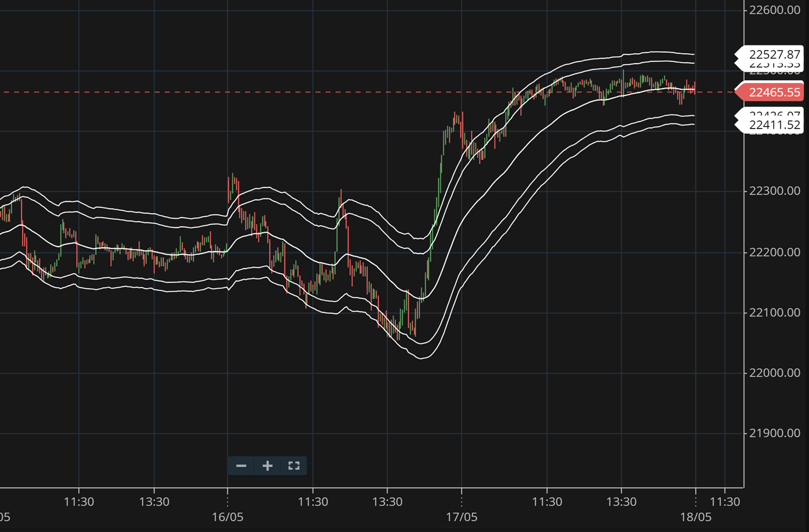This screenshot has width=809, height=532.
Task: Click the 22300.00 price axis label
Action: (x=774, y=191)
